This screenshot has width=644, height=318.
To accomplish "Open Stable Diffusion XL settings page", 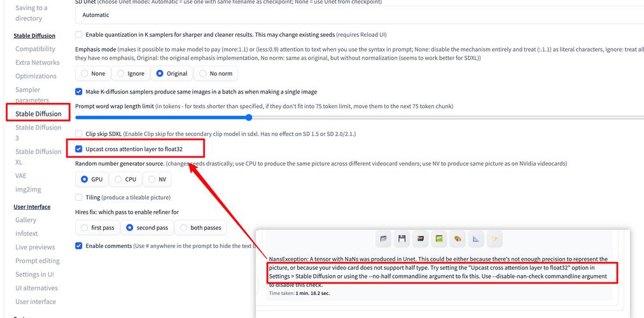I will point(38,156).
